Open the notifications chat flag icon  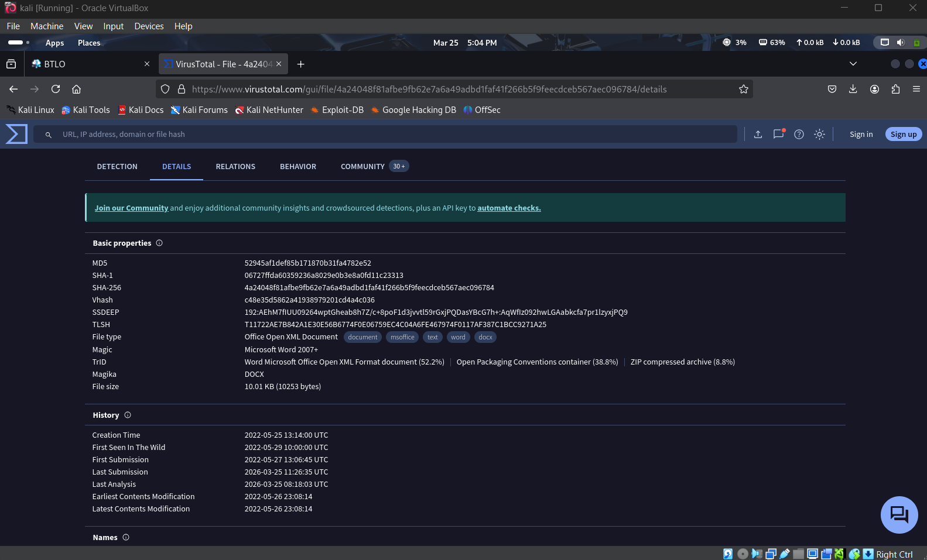pyautogui.click(x=779, y=133)
